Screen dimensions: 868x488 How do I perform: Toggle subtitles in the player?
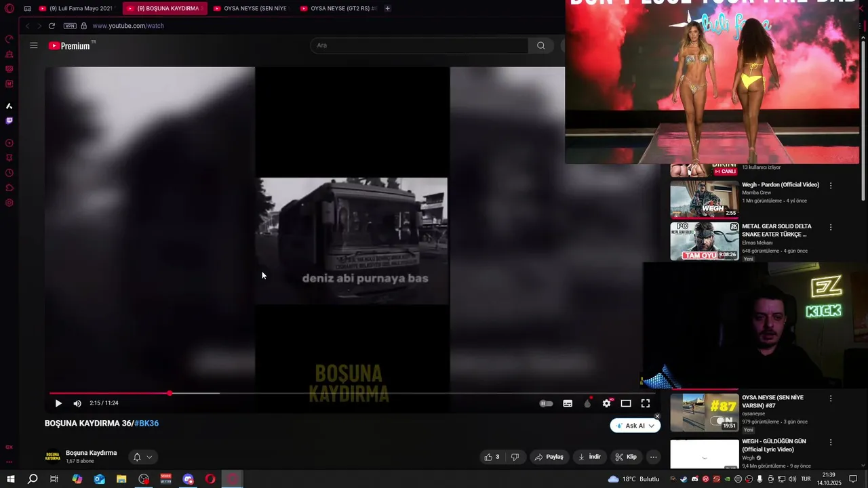(x=568, y=403)
